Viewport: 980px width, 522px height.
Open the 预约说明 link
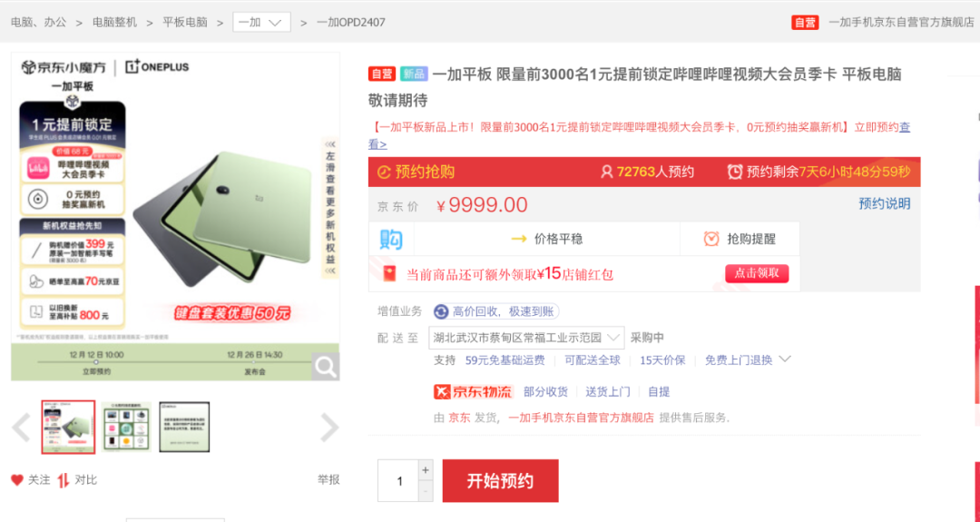click(885, 203)
